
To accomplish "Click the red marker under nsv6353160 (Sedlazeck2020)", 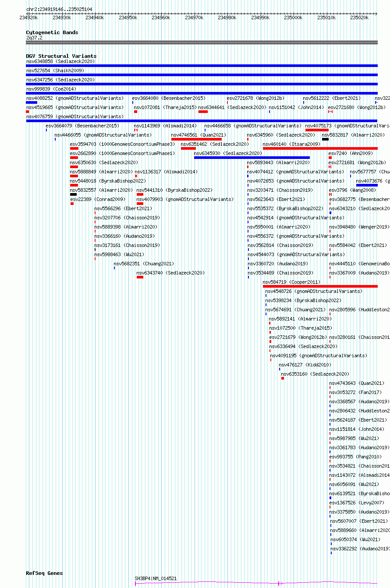I will (283, 378).
